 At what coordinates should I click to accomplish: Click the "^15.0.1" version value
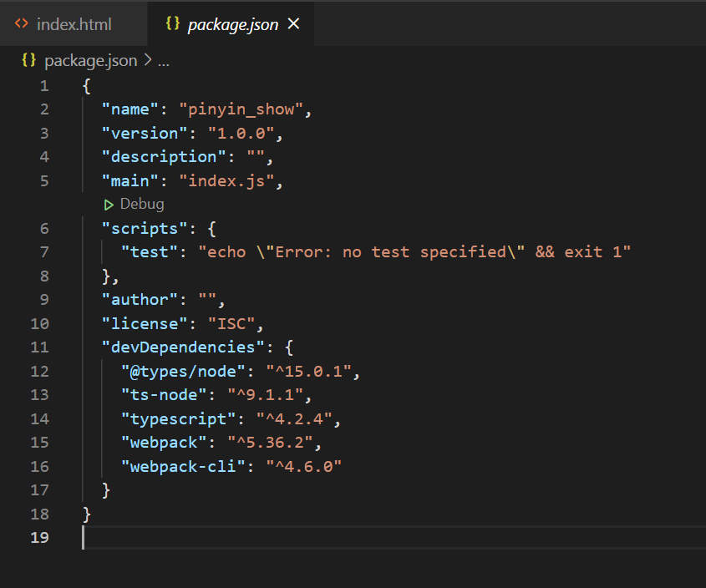[308, 372]
